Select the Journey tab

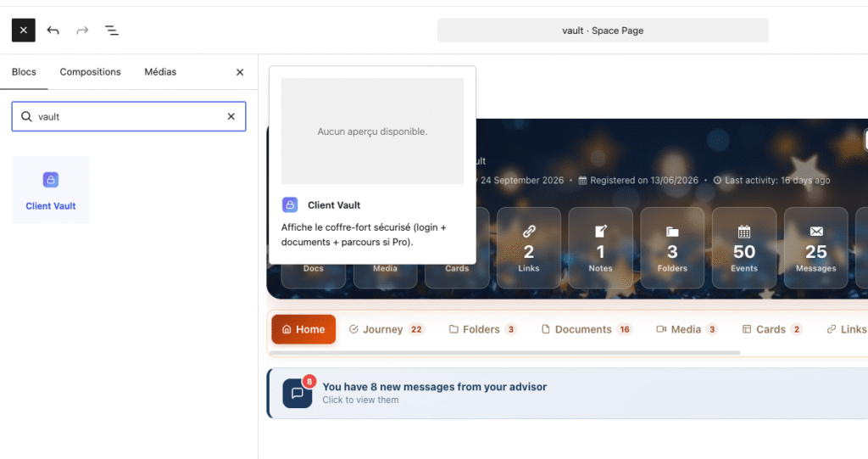click(x=387, y=329)
